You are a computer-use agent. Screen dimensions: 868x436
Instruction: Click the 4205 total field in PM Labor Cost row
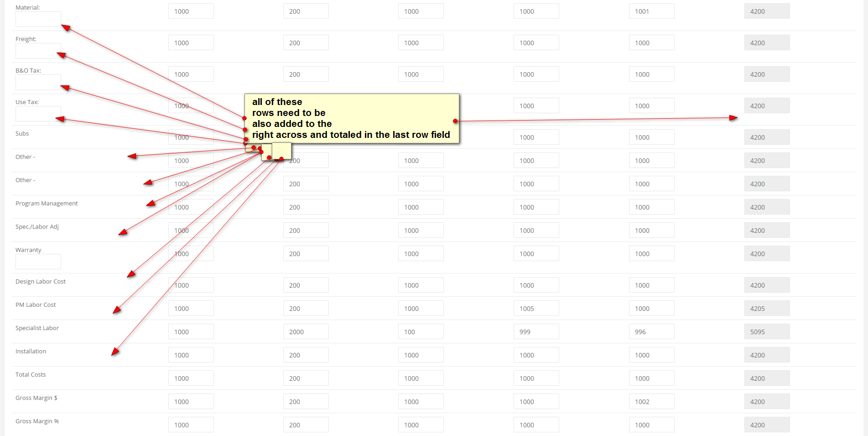coord(767,309)
